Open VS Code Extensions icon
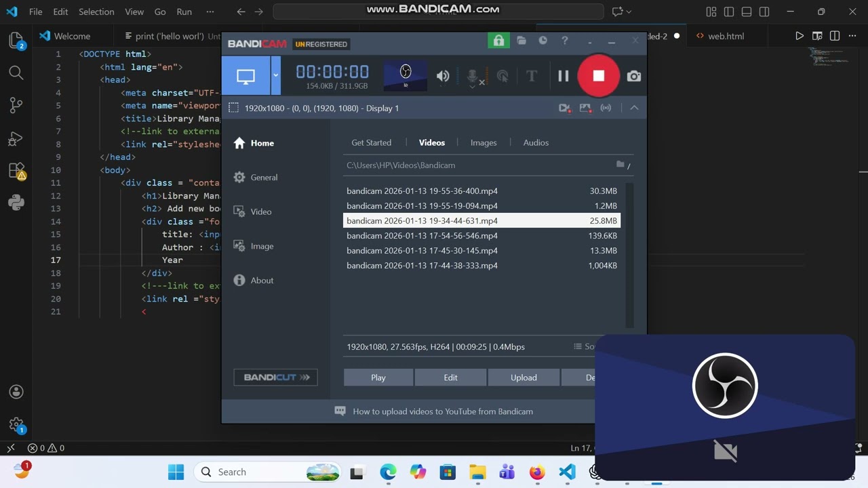The image size is (868, 488). pyautogui.click(x=16, y=170)
